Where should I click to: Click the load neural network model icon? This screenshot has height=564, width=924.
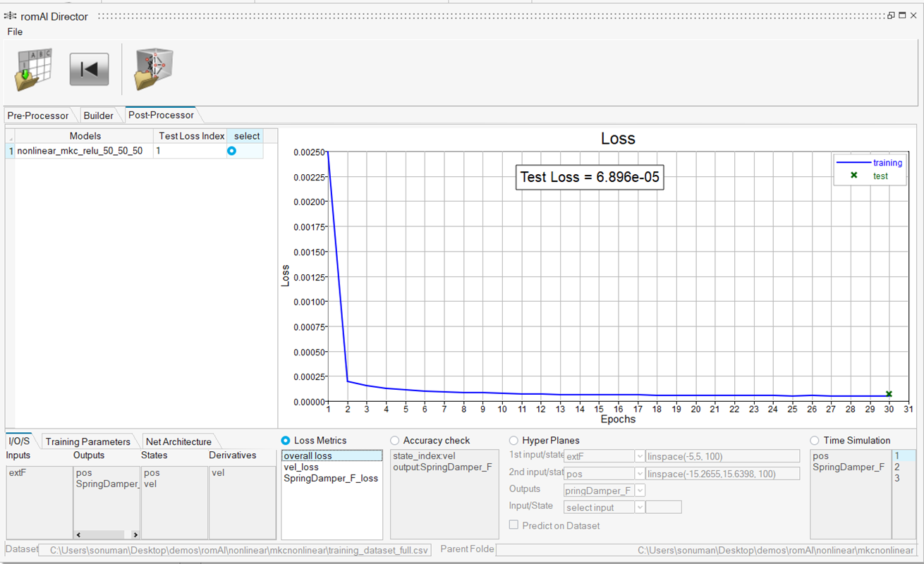[x=154, y=69]
